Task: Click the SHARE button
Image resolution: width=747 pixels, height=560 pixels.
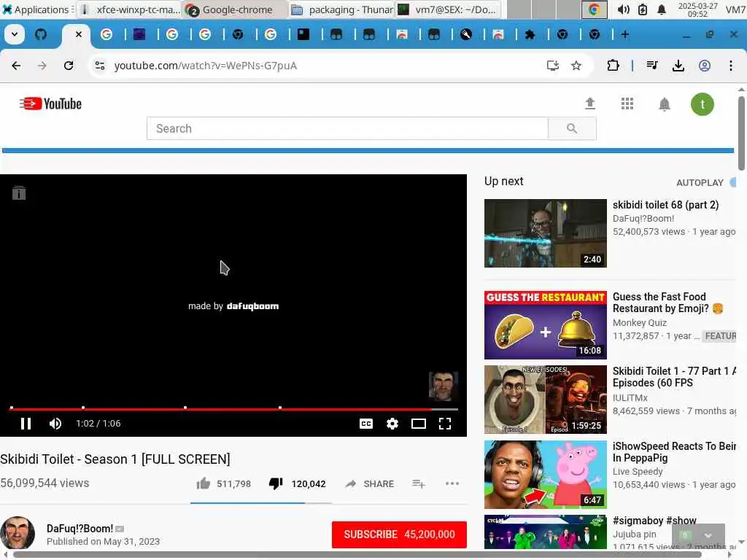Action: (x=370, y=484)
